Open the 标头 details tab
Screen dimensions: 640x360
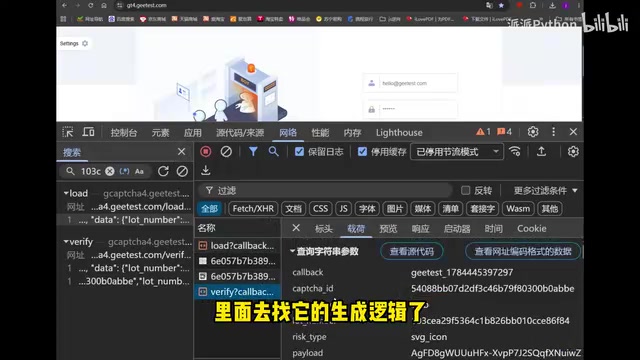tap(324, 229)
